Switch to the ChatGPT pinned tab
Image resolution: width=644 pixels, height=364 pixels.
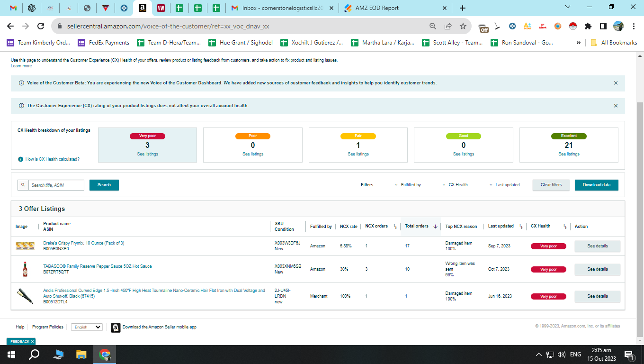pyautogui.click(x=32, y=8)
